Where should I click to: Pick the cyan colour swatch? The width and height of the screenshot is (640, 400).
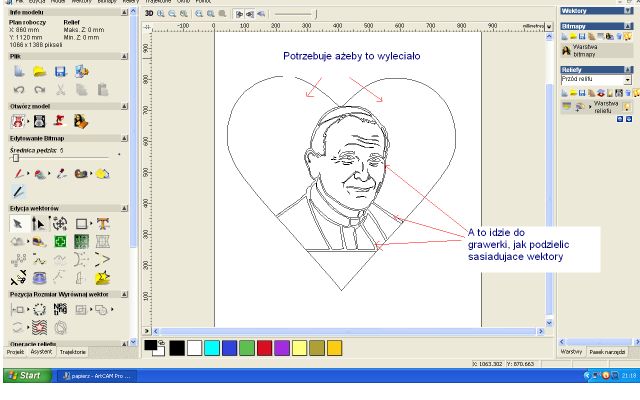tap(212, 348)
